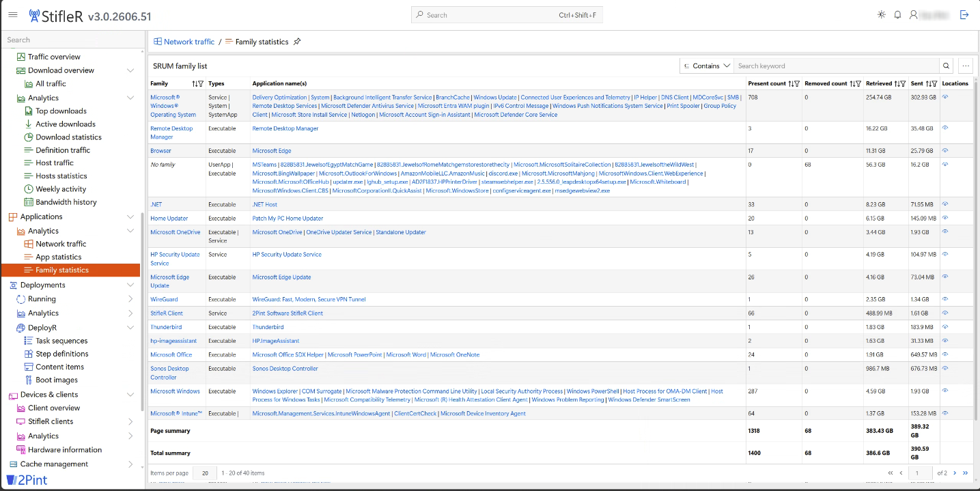980x491 pixels.
Task: Open the notifications bell
Action: tap(898, 14)
